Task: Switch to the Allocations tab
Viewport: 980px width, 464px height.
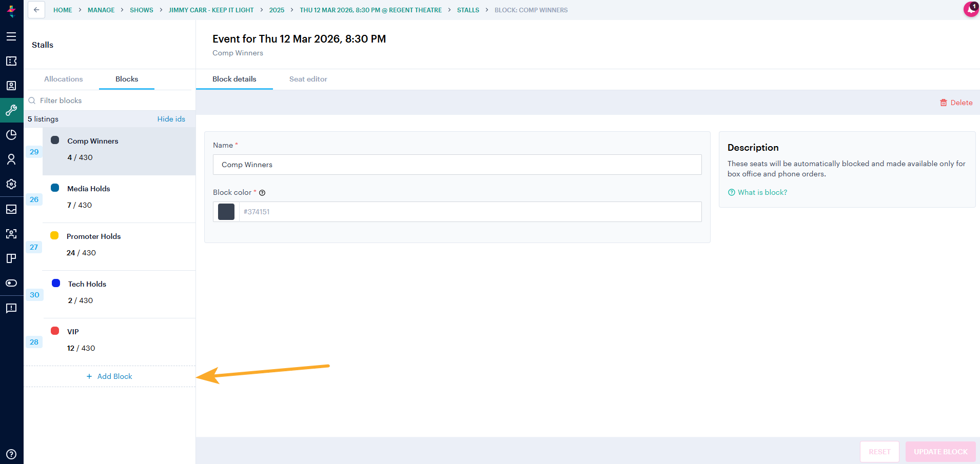Action: click(x=63, y=79)
